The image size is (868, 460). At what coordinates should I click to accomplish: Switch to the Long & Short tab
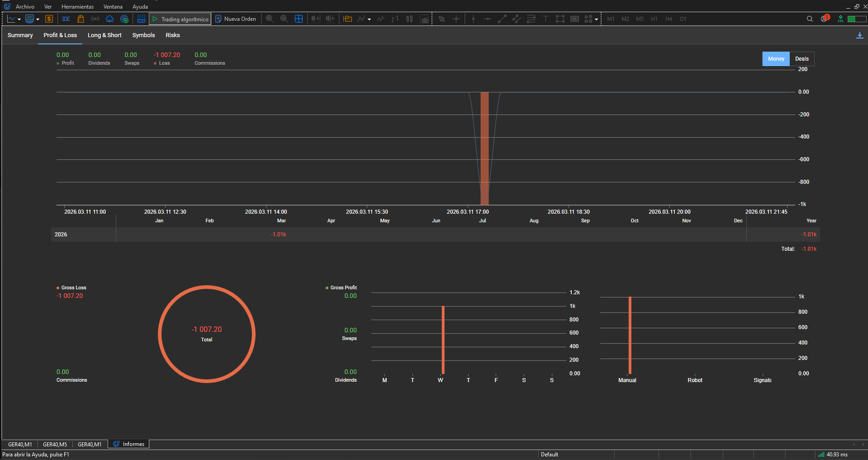click(104, 35)
